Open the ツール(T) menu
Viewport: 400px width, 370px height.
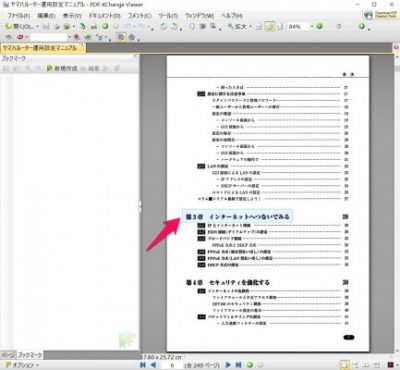coord(168,16)
